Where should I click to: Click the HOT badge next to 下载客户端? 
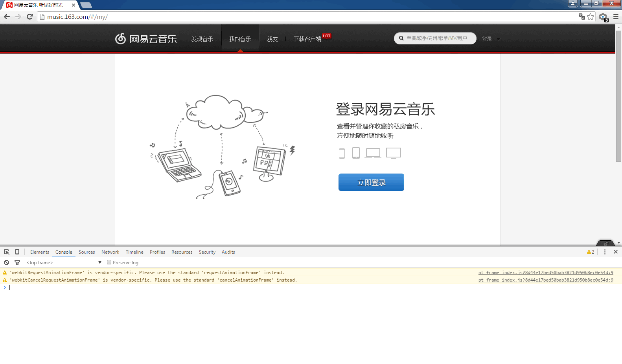(x=327, y=36)
